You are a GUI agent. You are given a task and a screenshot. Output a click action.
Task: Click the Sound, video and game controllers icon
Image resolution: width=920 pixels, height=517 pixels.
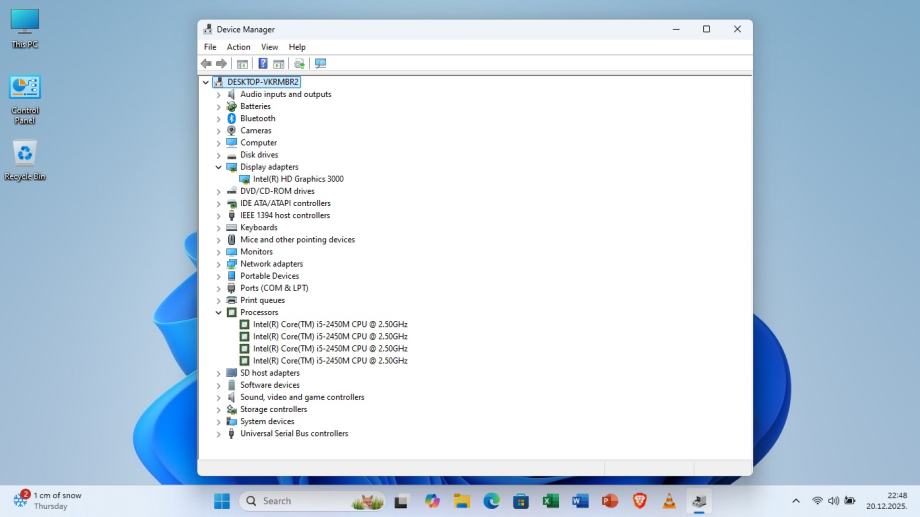click(x=232, y=397)
